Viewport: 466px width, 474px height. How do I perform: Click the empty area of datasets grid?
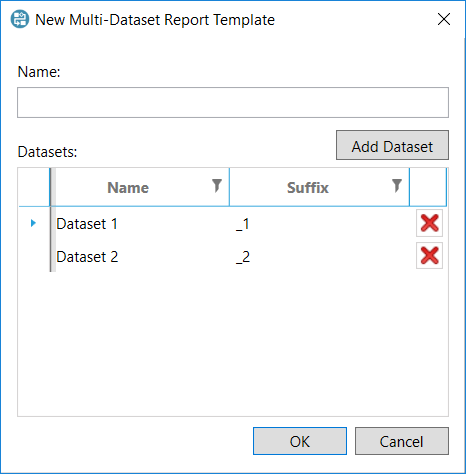click(x=233, y=343)
